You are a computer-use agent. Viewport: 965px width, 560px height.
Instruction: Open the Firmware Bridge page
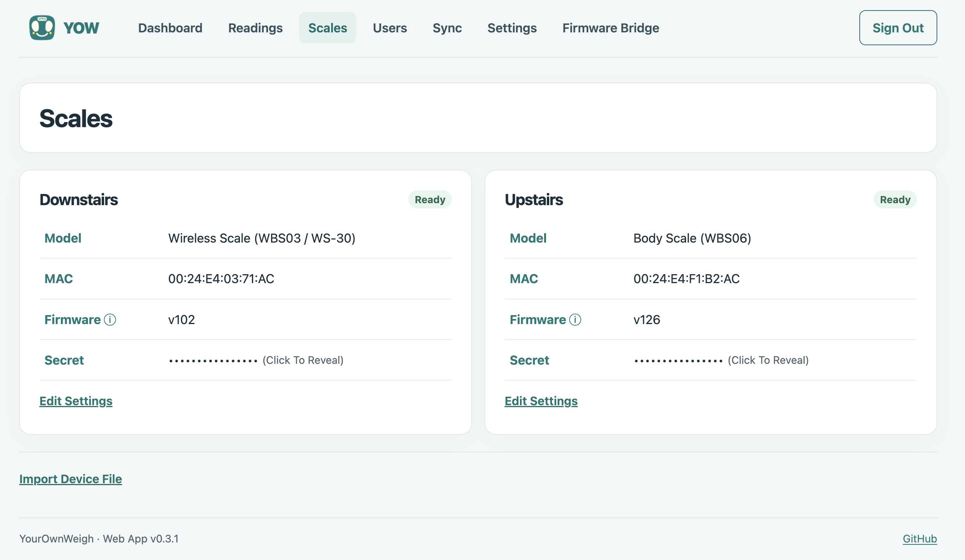click(x=611, y=28)
